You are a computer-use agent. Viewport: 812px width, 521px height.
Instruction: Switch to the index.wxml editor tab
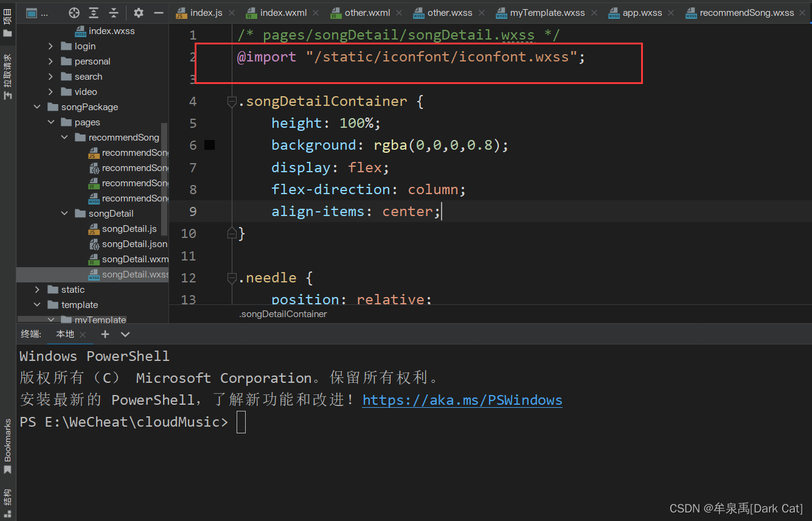[283, 13]
